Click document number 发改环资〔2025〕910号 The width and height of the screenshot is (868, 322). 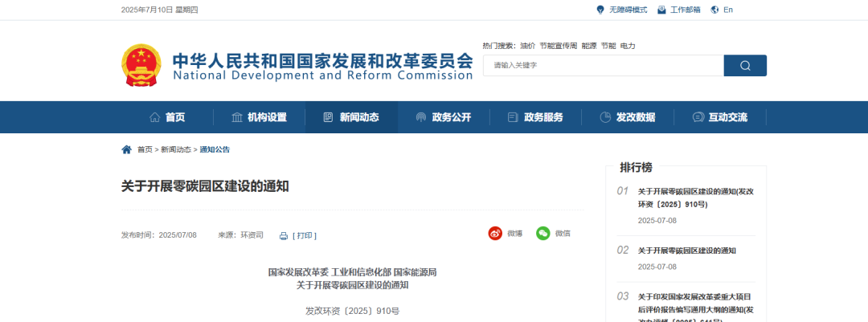[x=353, y=311]
